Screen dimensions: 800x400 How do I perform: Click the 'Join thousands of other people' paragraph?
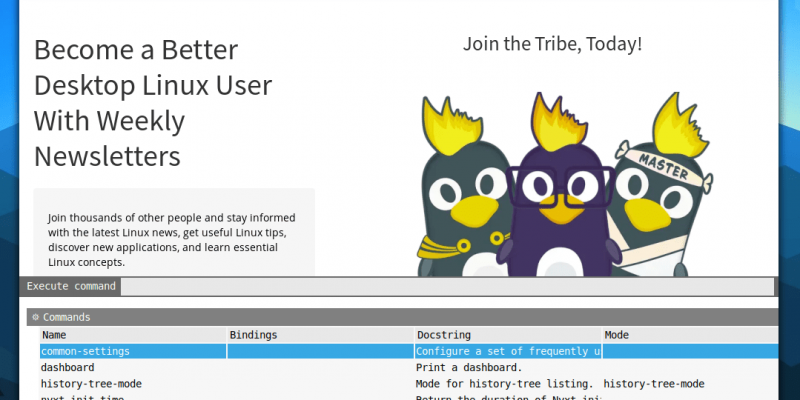click(x=171, y=240)
